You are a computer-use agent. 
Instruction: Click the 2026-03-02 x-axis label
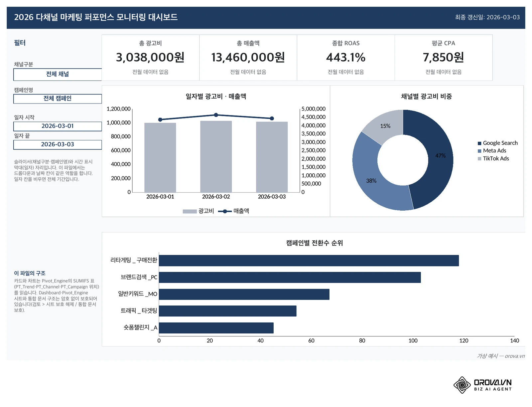click(216, 197)
